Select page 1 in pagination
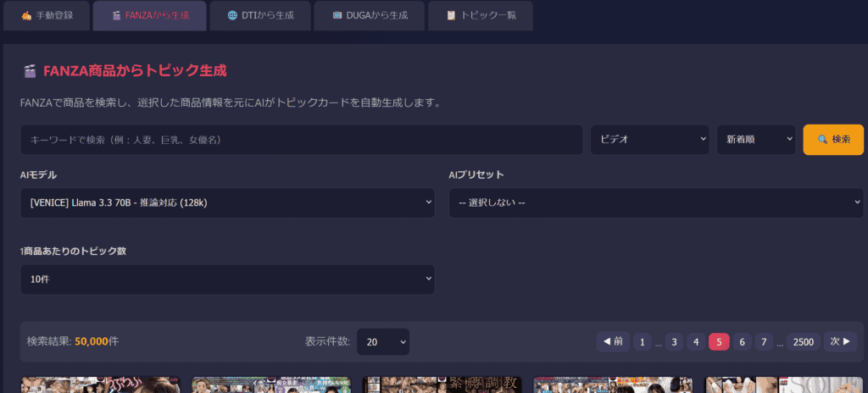The width and height of the screenshot is (868, 393). coord(642,341)
